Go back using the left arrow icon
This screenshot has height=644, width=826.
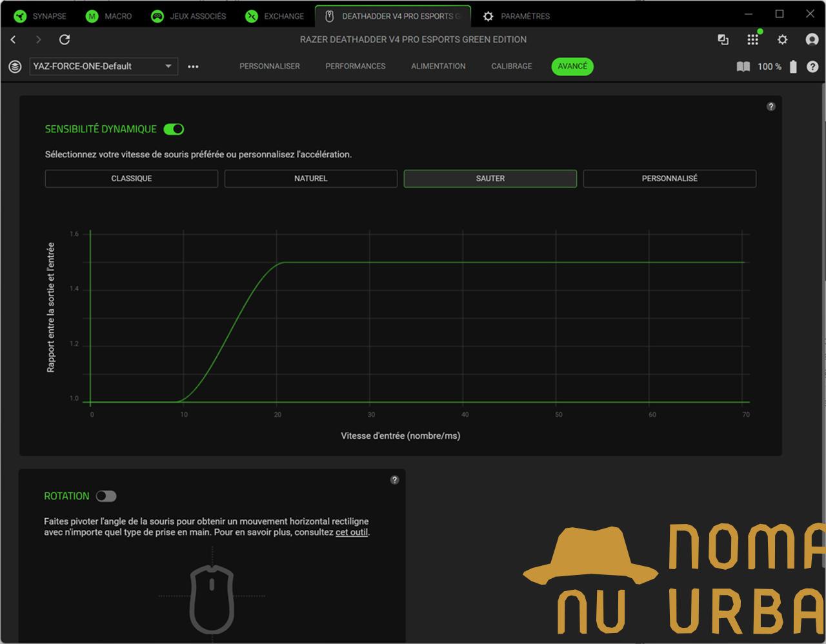coord(14,40)
